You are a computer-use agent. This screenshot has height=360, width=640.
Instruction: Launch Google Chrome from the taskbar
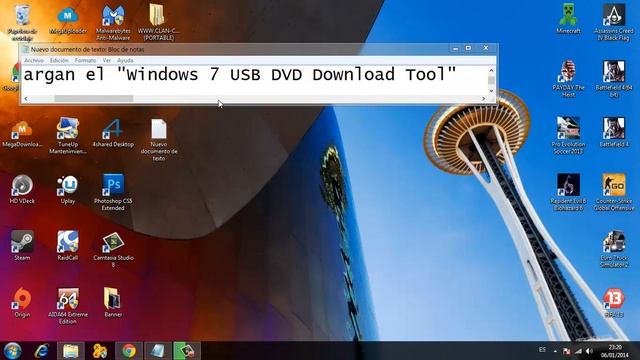129,351
